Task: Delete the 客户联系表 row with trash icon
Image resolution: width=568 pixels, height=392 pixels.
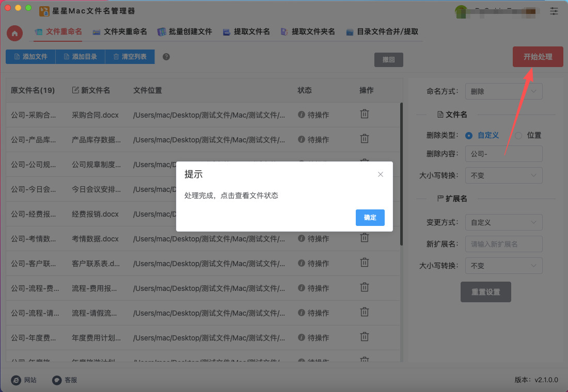Action: [x=365, y=263]
